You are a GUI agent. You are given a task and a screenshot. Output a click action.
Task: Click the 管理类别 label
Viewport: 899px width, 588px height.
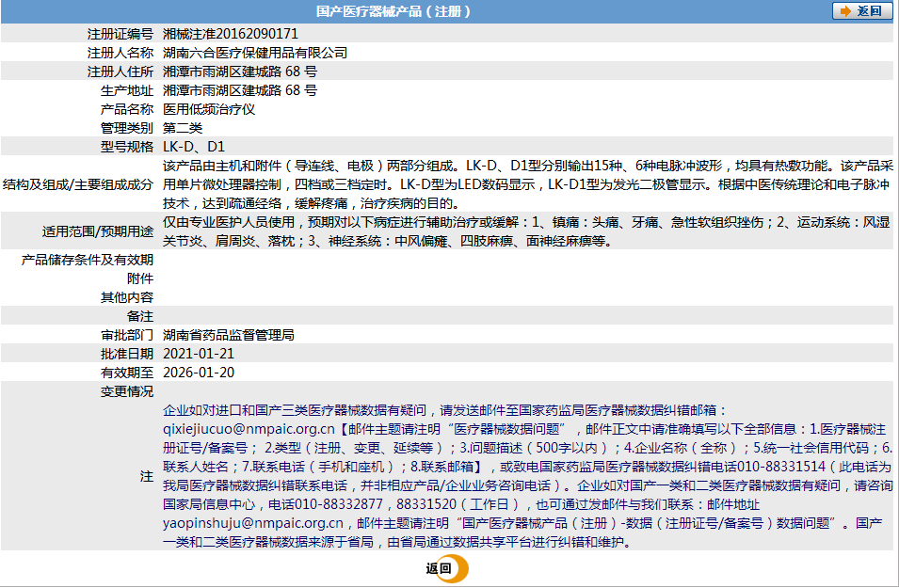(127, 128)
